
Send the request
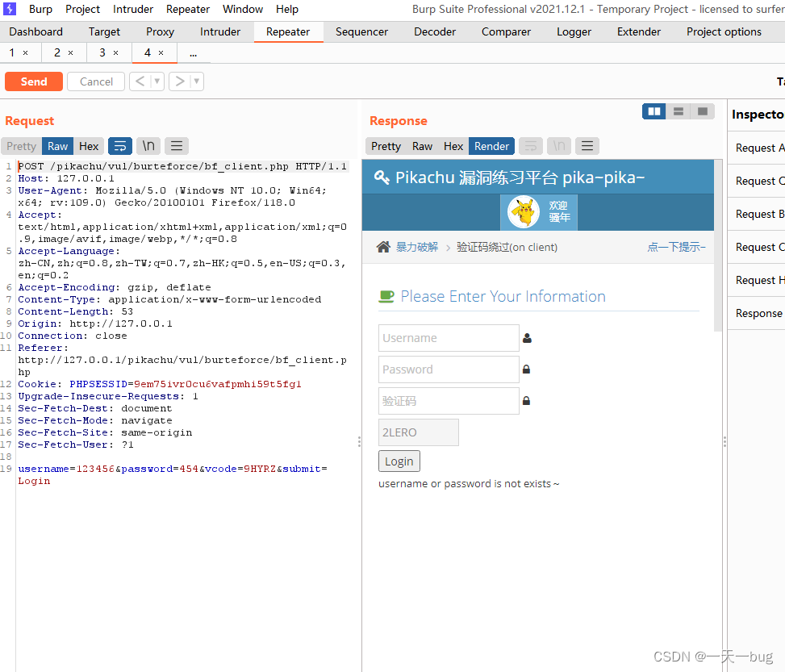click(x=34, y=81)
